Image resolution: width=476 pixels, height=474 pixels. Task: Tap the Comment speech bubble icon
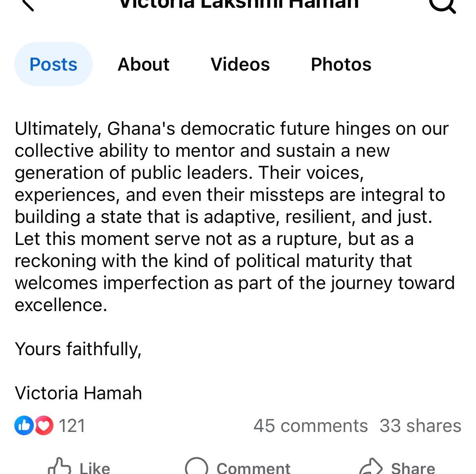[197, 466]
